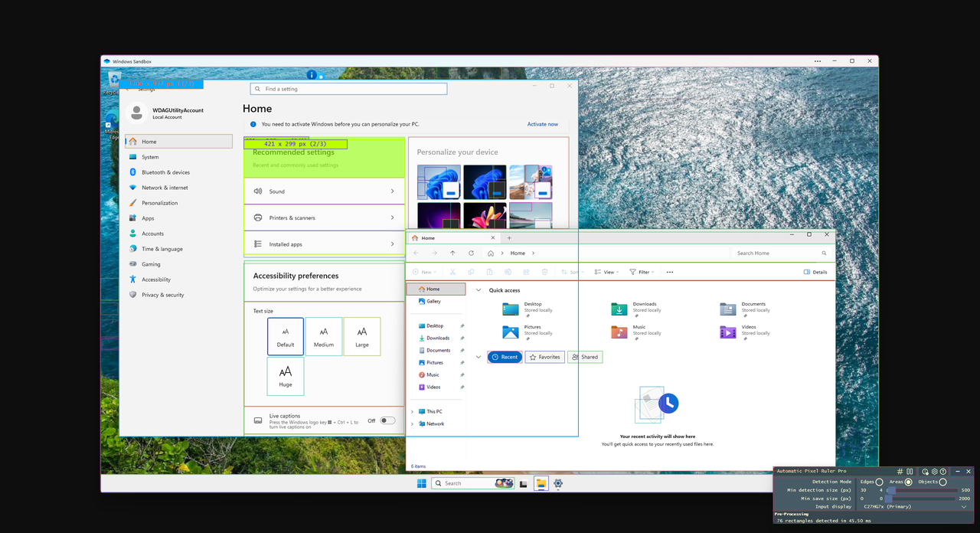The width and height of the screenshot is (980, 533).
Task: Choose Huge text size option
Action: (x=286, y=376)
